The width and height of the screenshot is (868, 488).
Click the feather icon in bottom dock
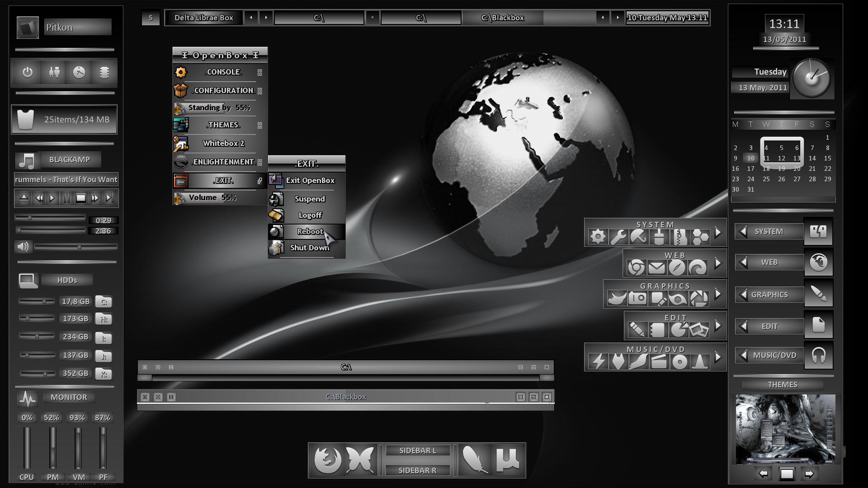475,460
